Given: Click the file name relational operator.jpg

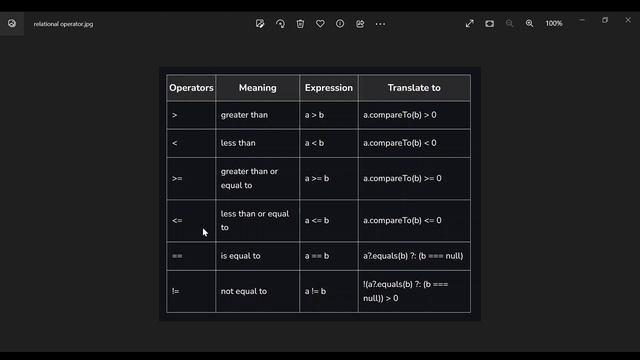Looking at the screenshot, I should [x=63, y=24].
